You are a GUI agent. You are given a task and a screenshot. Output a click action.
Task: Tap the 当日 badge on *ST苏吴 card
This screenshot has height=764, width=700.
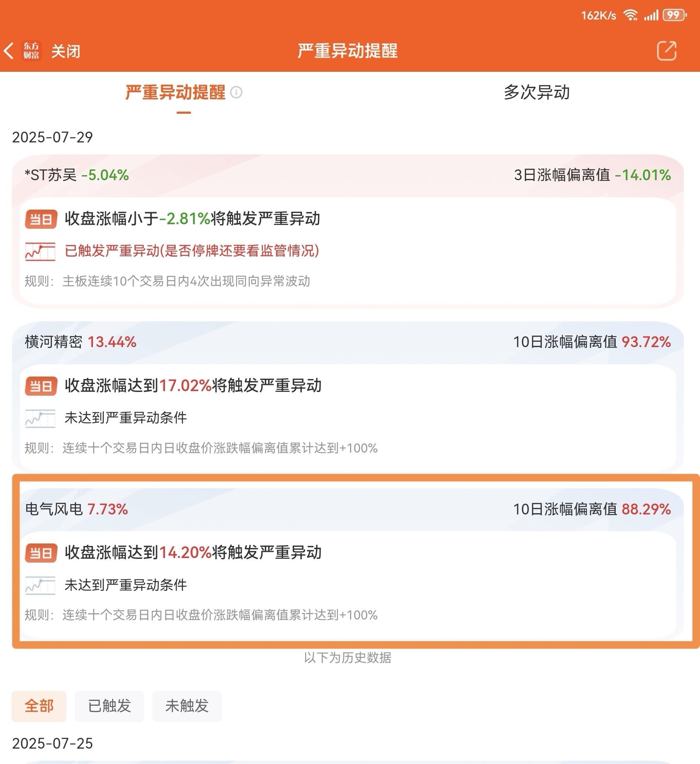pos(41,219)
